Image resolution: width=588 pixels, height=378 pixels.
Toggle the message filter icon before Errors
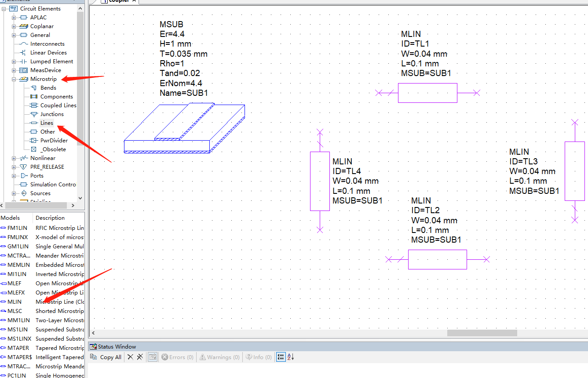(152, 357)
